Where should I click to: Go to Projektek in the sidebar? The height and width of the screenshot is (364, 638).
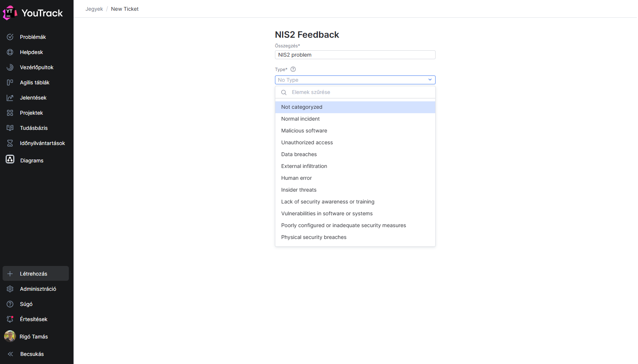point(31,113)
